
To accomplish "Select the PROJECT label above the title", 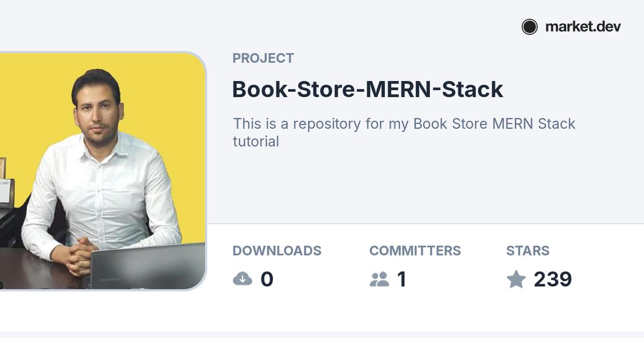I will tap(263, 58).
